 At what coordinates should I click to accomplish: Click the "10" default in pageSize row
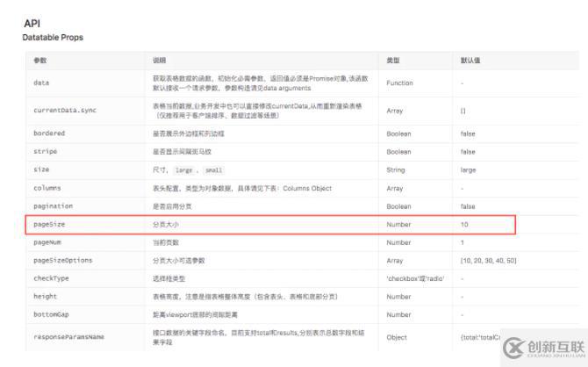point(464,225)
